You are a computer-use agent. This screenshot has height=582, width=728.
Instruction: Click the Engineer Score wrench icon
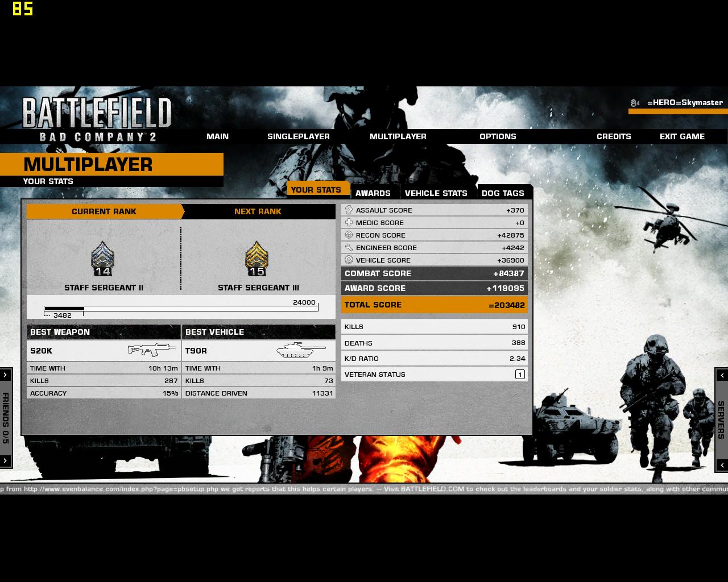[349, 247]
